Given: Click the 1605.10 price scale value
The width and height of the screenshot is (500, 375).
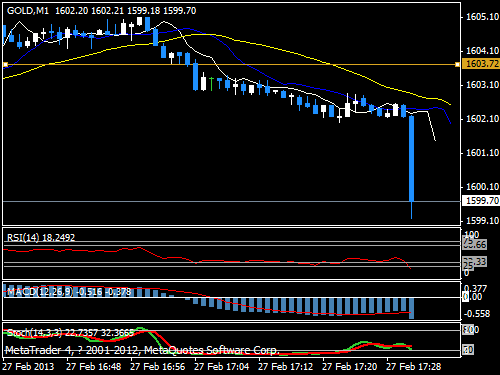Looking at the screenshot, I should (482, 17).
